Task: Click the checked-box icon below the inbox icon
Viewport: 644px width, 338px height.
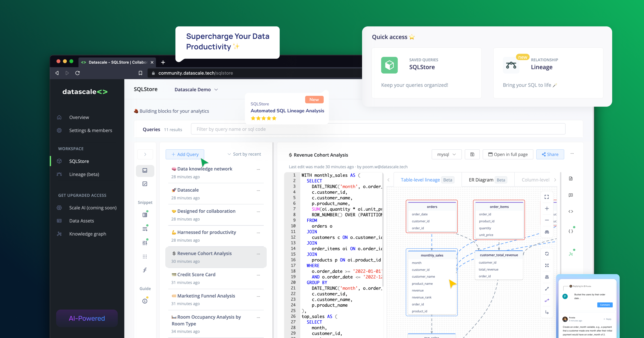Action: pos(145,184)
